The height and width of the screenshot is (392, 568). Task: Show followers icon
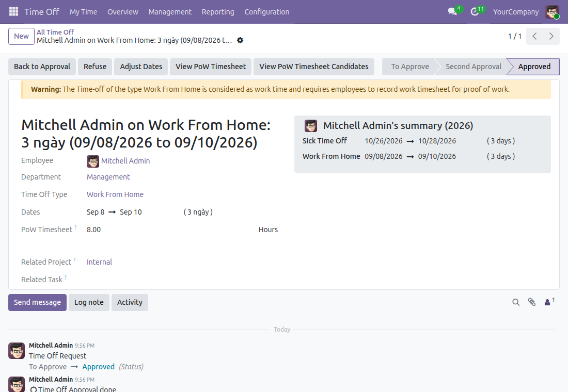(549, 302)
